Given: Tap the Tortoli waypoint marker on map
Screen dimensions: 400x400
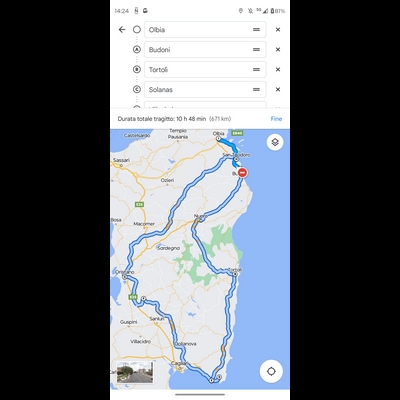Looking at the screenshot, I should coord(235,274).
